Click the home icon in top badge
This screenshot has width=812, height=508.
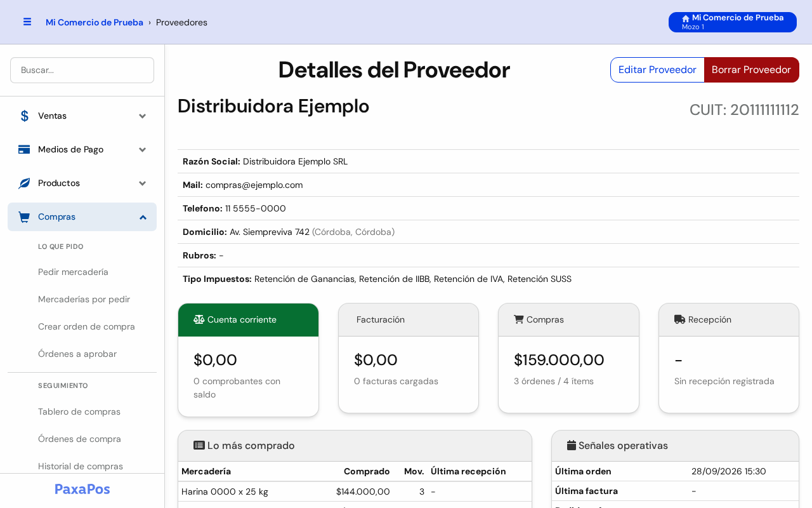(686, 18)
